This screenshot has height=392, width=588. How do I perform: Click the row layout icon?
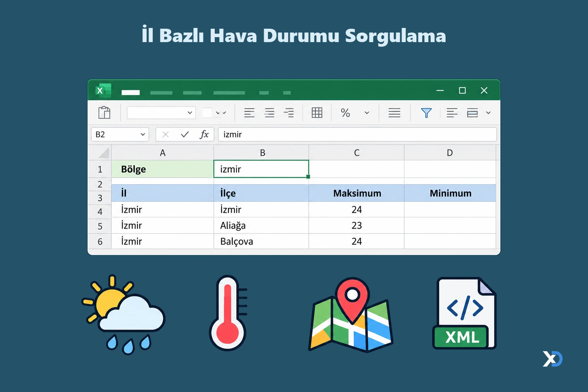coord(472,113)
